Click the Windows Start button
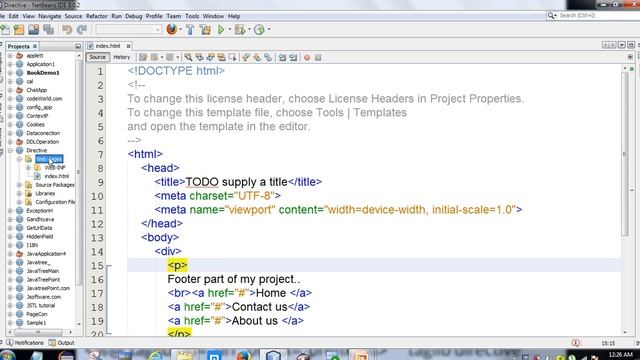 (x=7, y=355)
